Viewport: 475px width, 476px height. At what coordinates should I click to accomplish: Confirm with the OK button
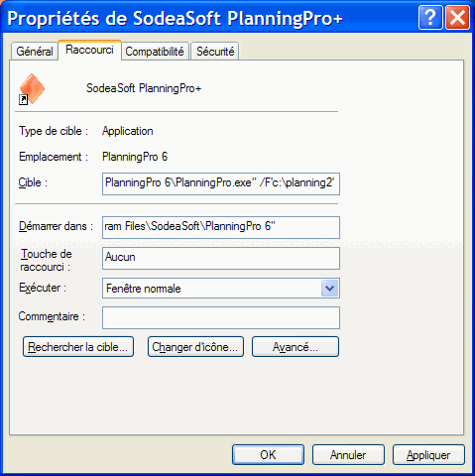(268, 455)
